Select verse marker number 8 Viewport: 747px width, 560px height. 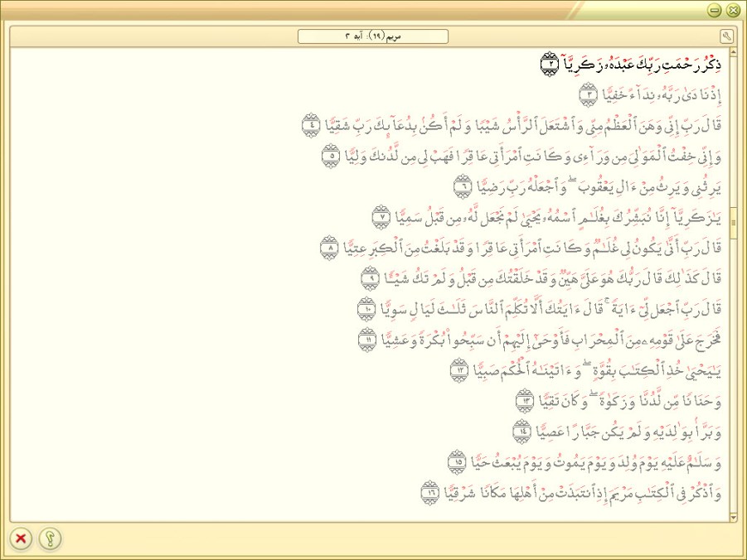tap(330, 248)
